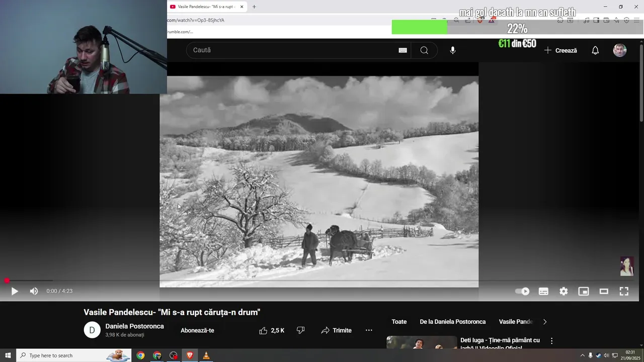Open the Steam system tray icon
Viewport: 644px width, 362px height.
pos(599,355)
